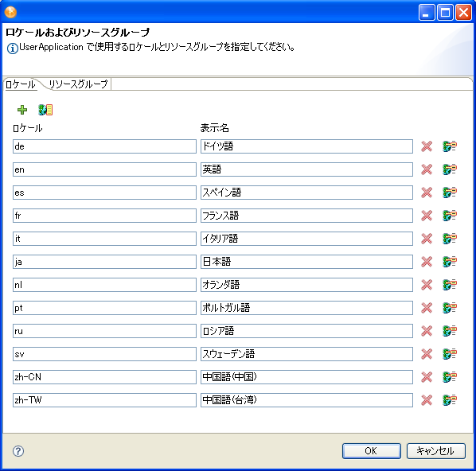The width and height of the screenshot is (476, 471).
Task: Click the イタリア語 display name field
Action: tap(306, 239)
